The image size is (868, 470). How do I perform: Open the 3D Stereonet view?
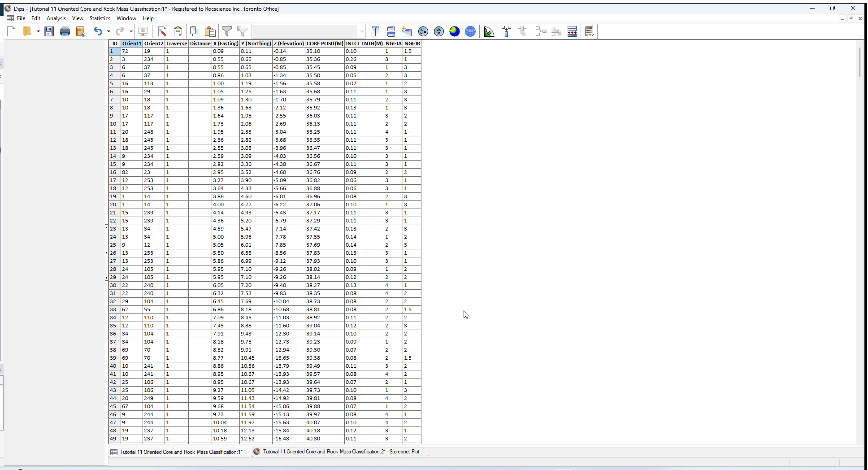pyautogui.click(x=470, y=31)
